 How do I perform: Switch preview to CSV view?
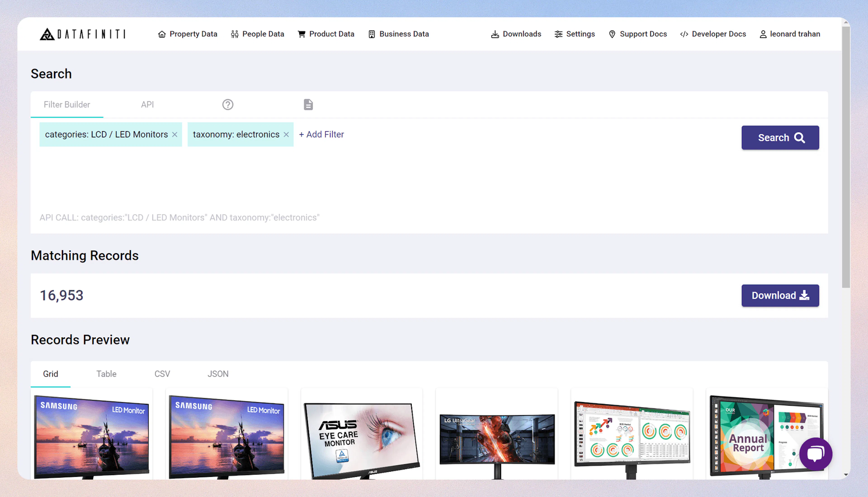[x=162, y=374]
